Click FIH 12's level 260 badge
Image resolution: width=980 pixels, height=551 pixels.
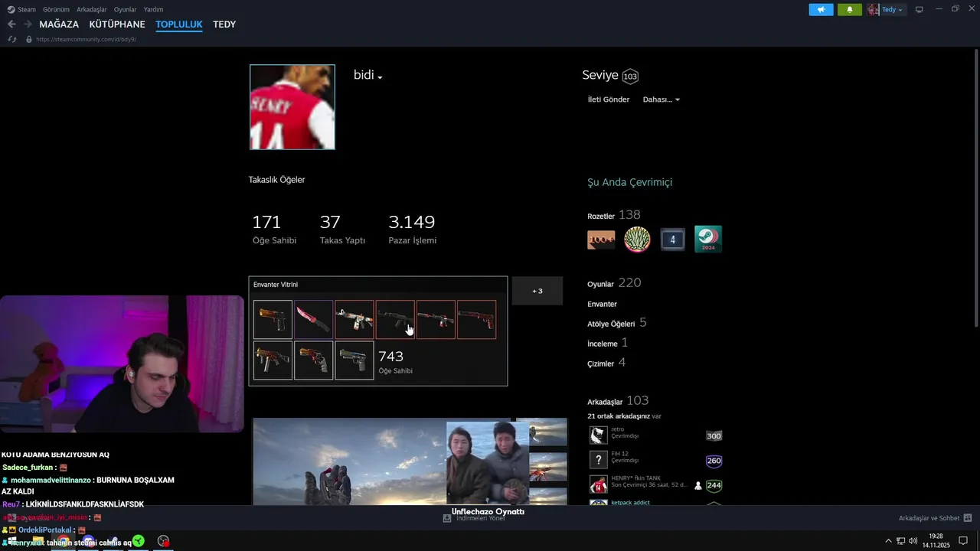pos(714,461)
